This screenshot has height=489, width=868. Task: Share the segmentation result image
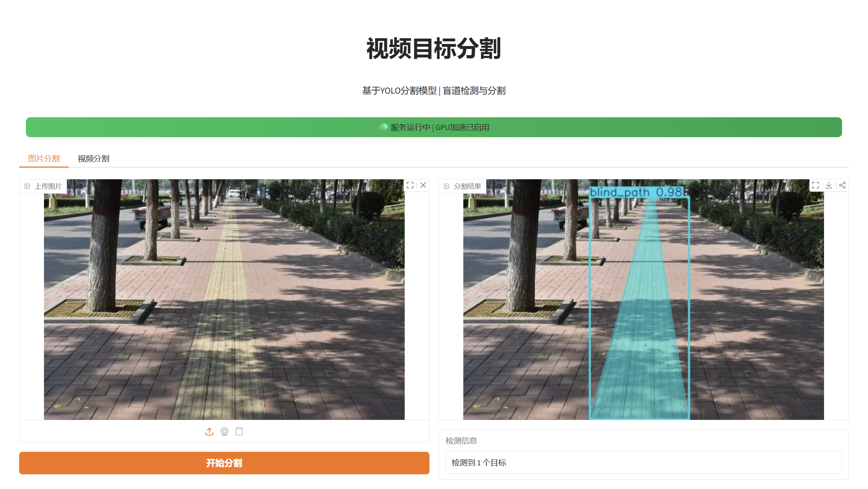coord(842,185)
